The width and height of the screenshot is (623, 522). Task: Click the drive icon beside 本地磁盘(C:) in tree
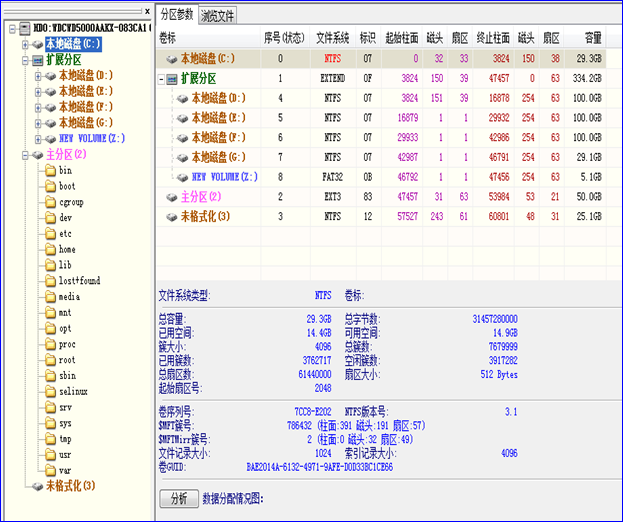(38, 44)
